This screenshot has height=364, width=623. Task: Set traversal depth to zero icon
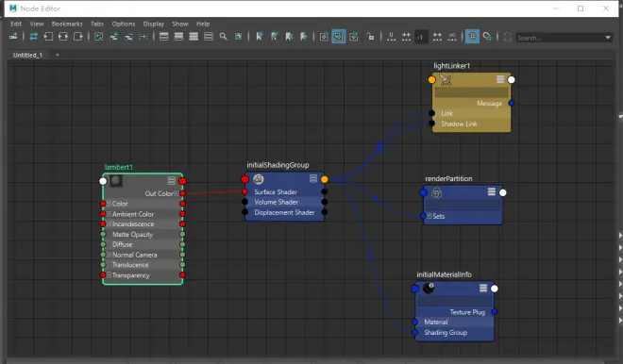tap(392, 37)
